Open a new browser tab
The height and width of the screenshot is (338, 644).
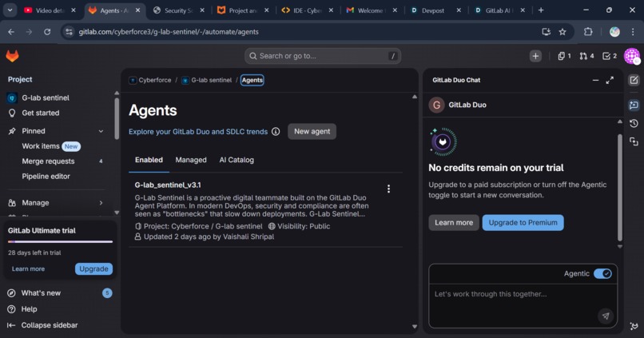(x=541, y=10)
